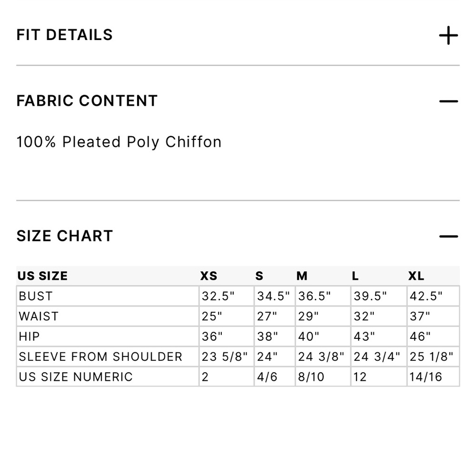The height and width of the screenshot is (476, 476).
Task: Click the 24 3/4" sleeve cell for L
Action: click(377, 357)
